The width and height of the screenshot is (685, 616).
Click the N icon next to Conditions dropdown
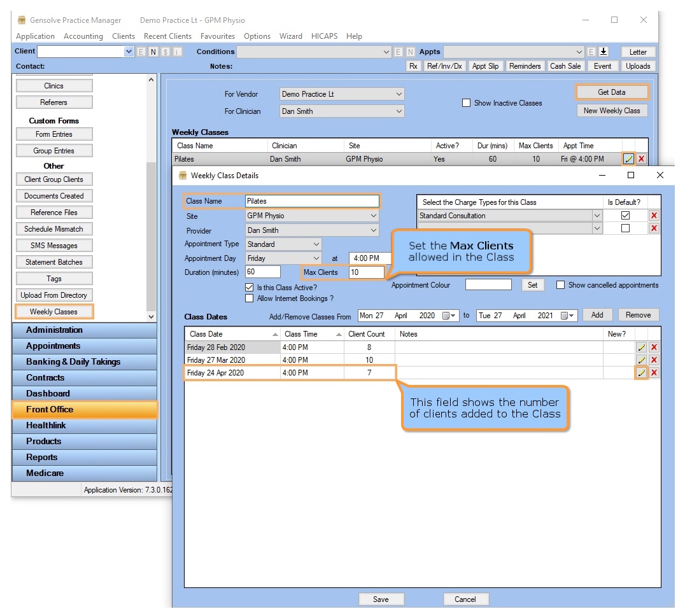pos(411,52)
